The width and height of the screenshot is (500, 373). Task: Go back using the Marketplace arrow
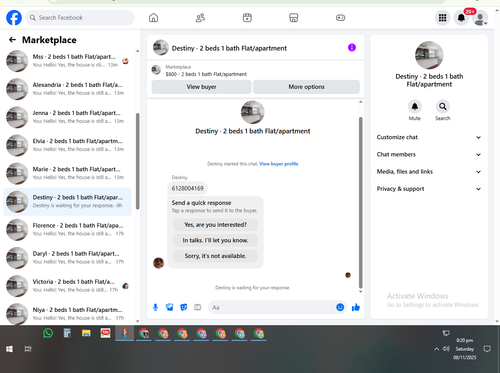(12, 40)
